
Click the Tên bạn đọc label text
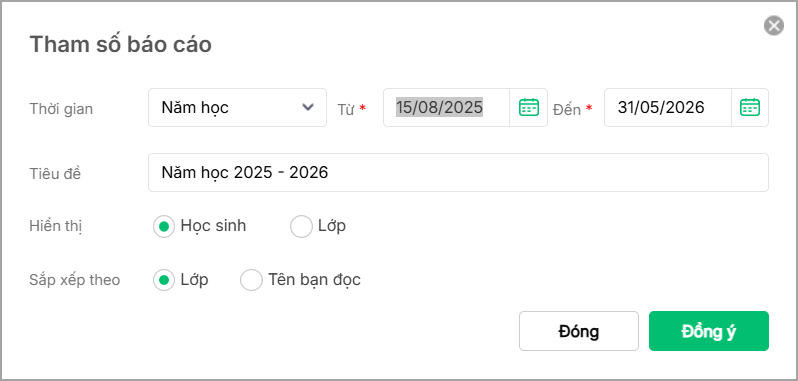point(315,280)
